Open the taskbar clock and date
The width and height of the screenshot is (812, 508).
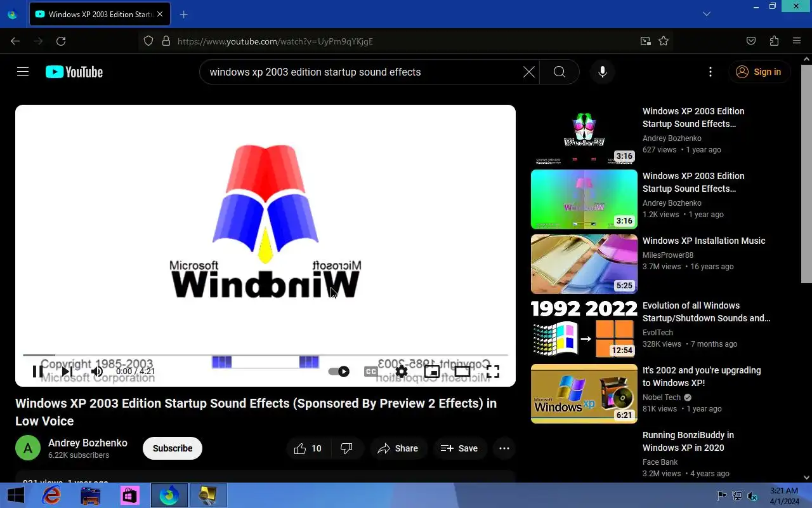784,496
